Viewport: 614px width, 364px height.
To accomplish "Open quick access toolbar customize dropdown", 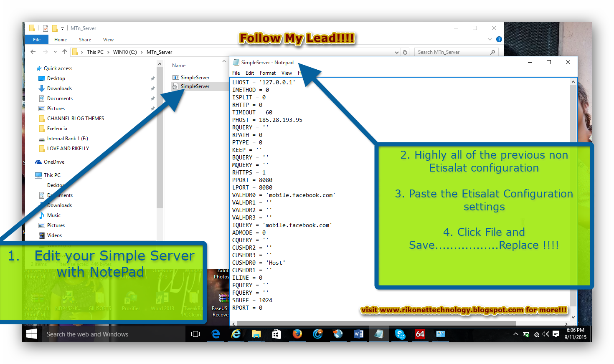I will (x=63, y=29).
